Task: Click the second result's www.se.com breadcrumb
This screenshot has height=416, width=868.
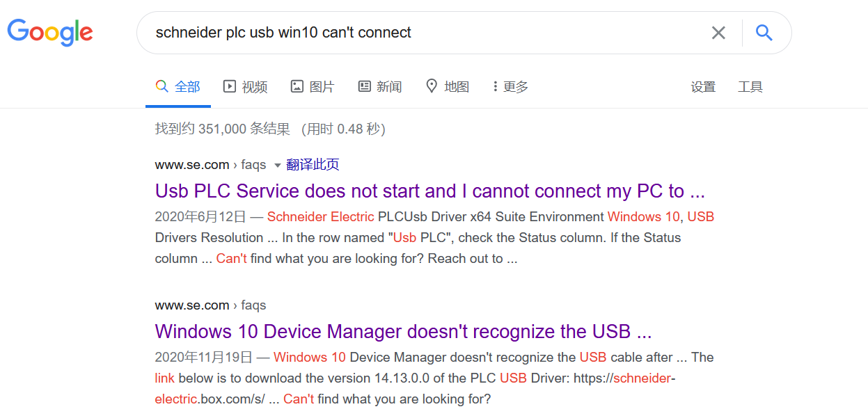Action: click(192, 305)
